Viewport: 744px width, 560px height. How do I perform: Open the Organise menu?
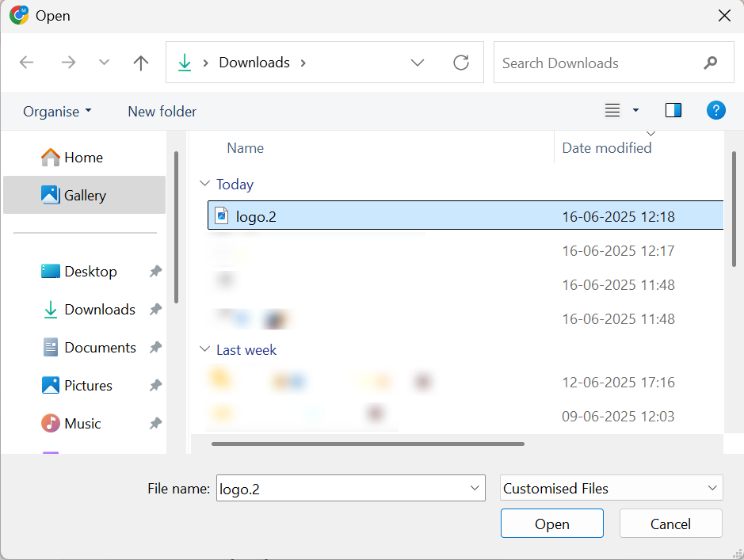point(57,112)
